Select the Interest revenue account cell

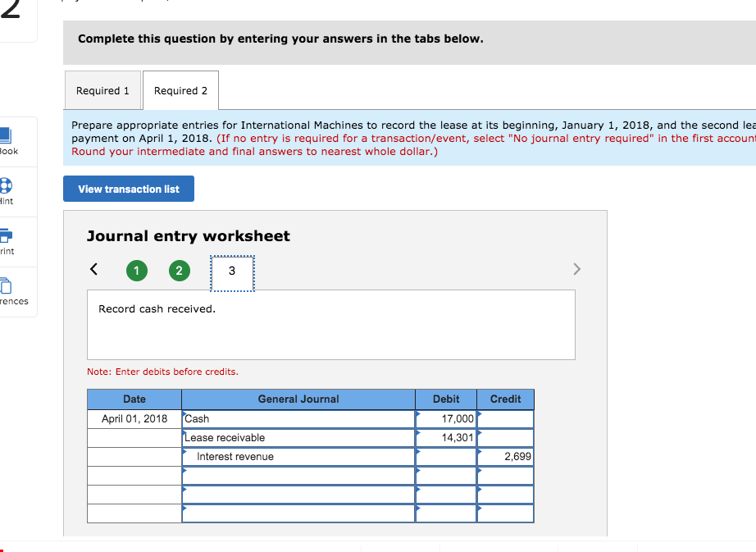click(298, 456)
